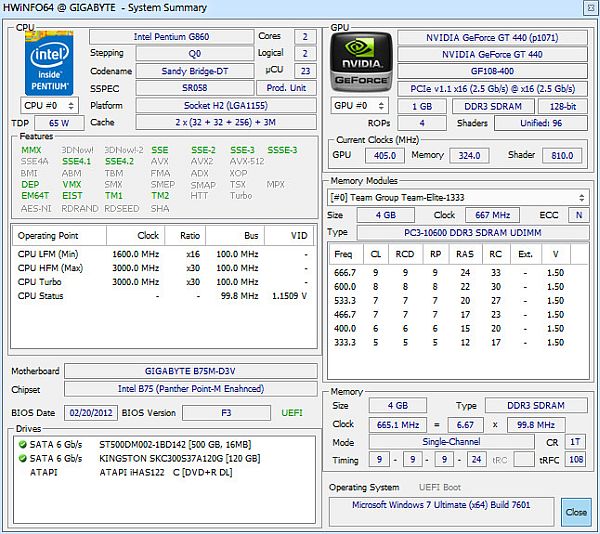
Task: Click the GPU clock value 405.0
Action: click(385, 156)
